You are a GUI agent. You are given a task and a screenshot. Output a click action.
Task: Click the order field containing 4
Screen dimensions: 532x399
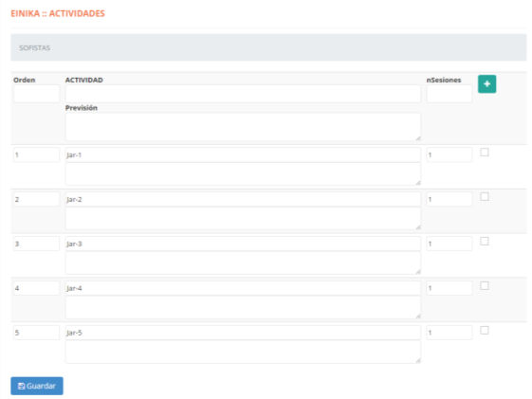37,288
